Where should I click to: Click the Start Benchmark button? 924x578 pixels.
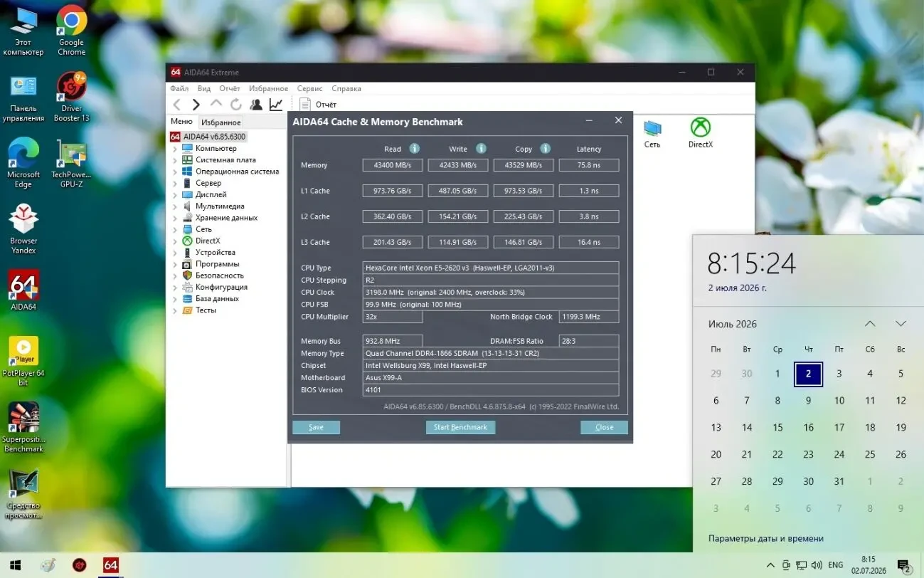pyautogui.click(x=460, y=427)
